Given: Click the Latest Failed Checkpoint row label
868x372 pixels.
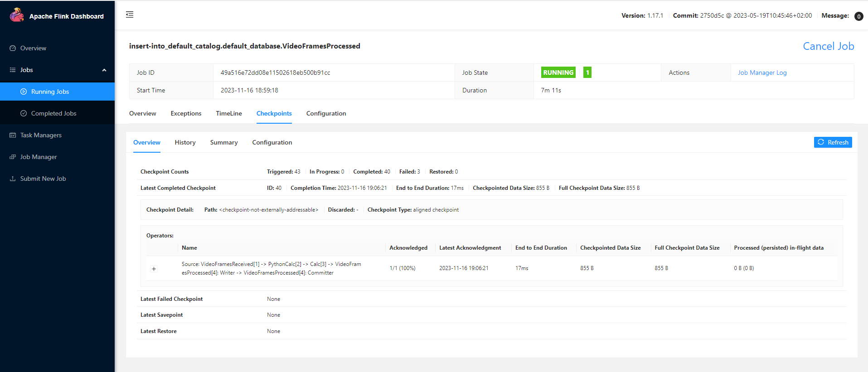Looking at the screenshot, I should tap(171, 299).
